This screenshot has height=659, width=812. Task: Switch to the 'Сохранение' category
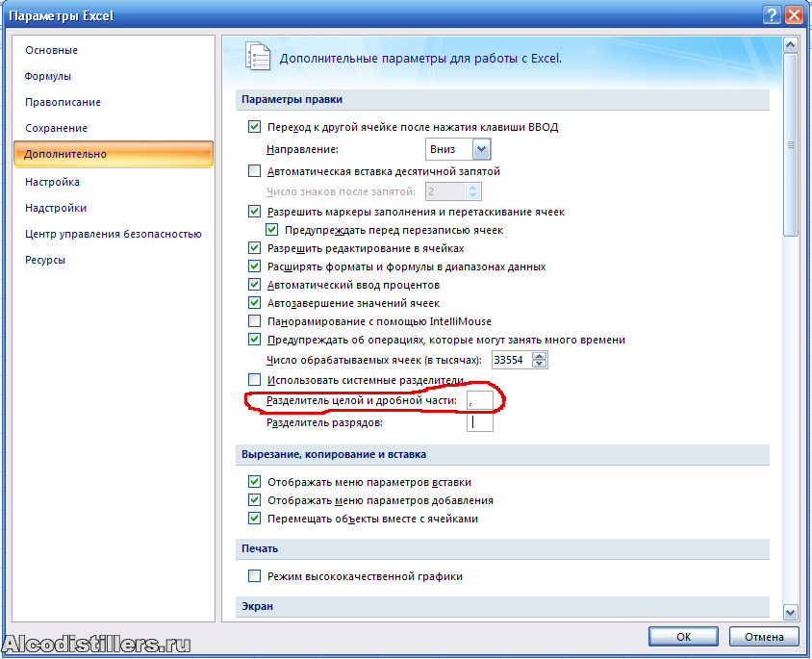[x=56, y=128]
